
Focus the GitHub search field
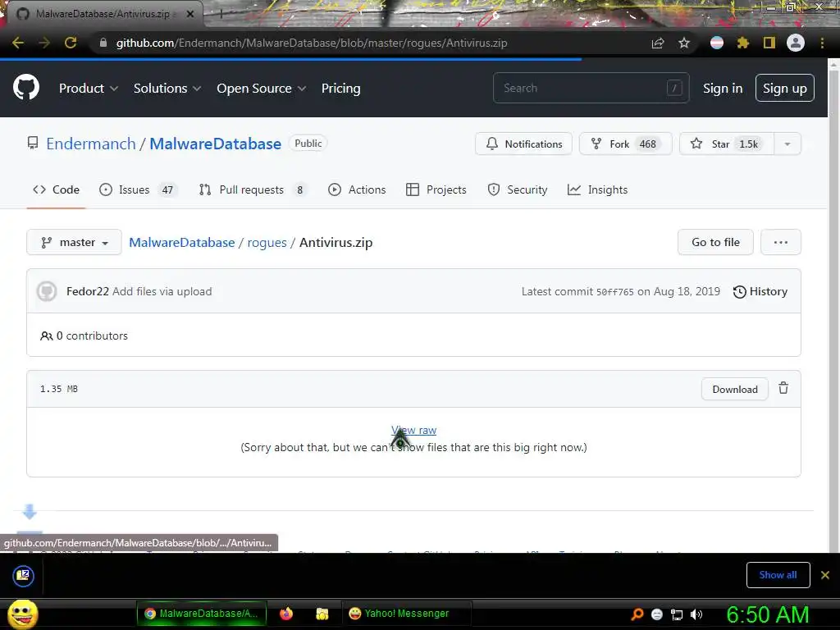point(591,88)
